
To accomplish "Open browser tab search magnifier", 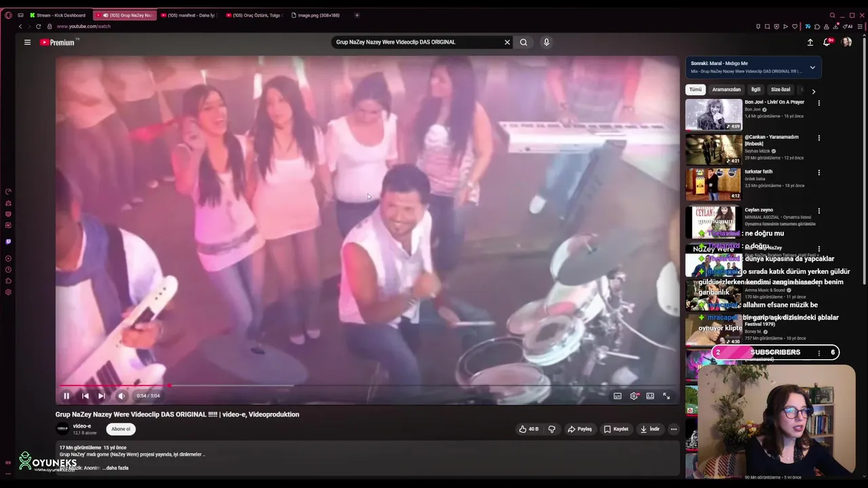I will click(832, 15).
